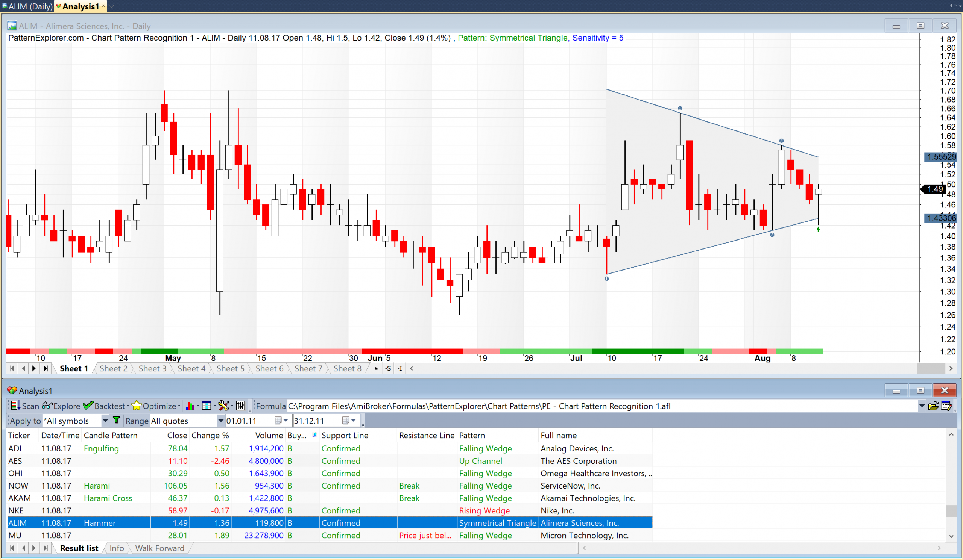The image size is (963, 560).
Task: Click the green filter funnel icon
Action: click(x=116, y=420)
